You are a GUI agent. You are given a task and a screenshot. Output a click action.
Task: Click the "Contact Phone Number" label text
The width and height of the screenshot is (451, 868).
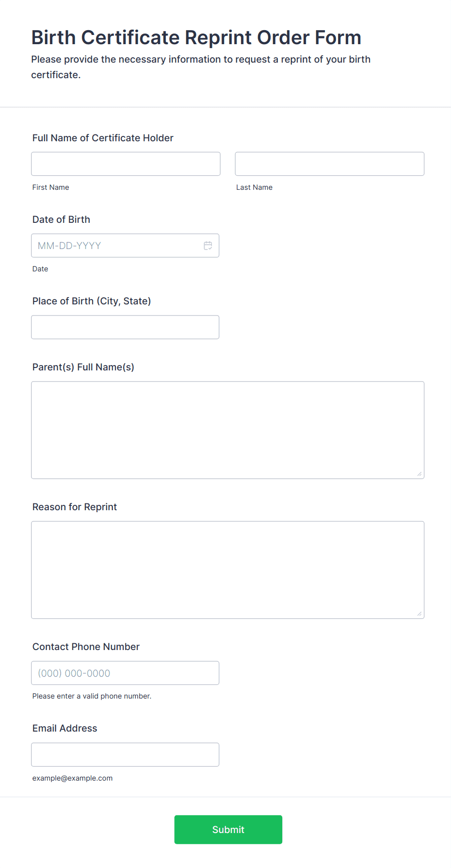86,647
